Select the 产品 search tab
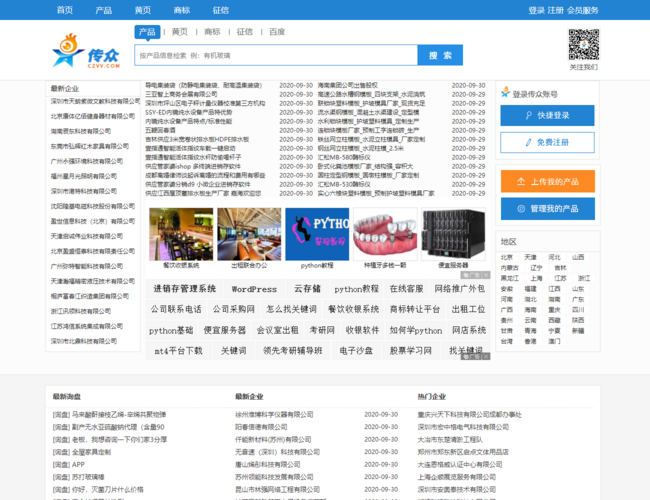Viewport: 650px width, 500px height. pyautogui.click(x=147, y=32)
